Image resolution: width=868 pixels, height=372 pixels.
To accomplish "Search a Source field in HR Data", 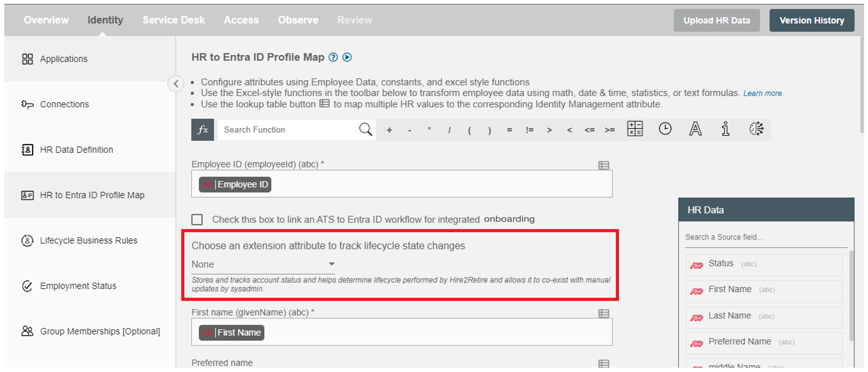I will click(x=766, y=237).
